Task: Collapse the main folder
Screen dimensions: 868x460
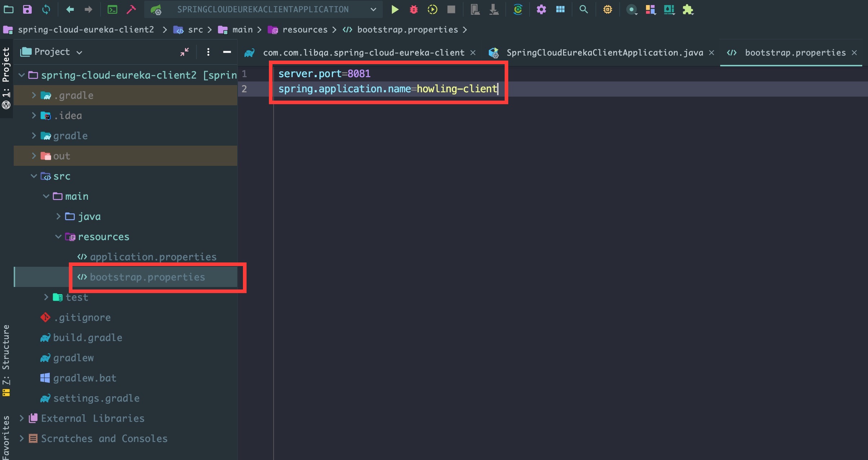Action: coord(46,196)
